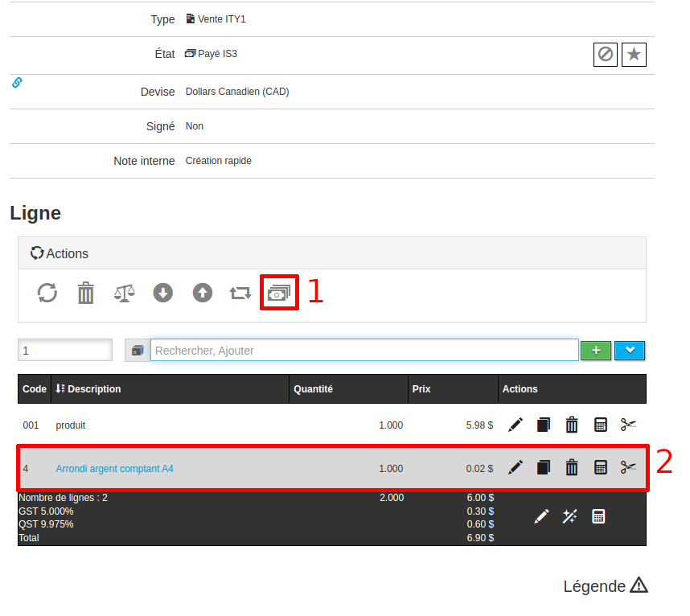
Task: Click the green plus add button
Action: click(596, 351)
